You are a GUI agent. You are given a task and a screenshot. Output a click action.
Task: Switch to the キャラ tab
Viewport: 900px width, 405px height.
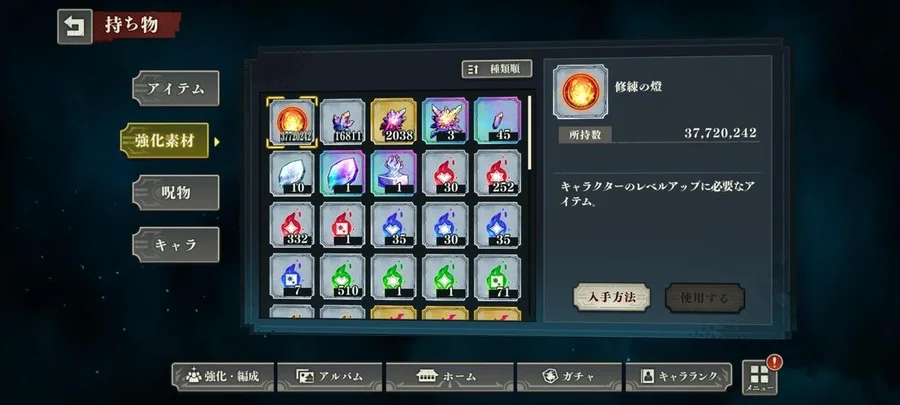click(176, 244)
